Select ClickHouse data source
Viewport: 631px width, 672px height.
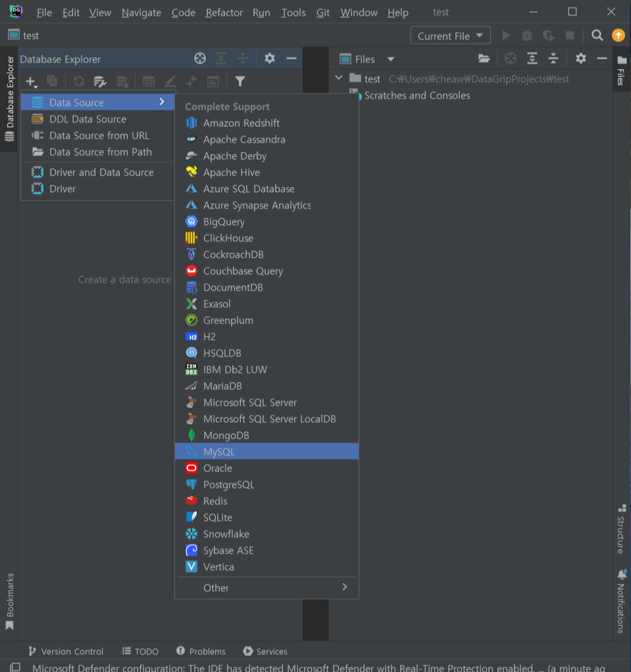(x=267, y=238)
